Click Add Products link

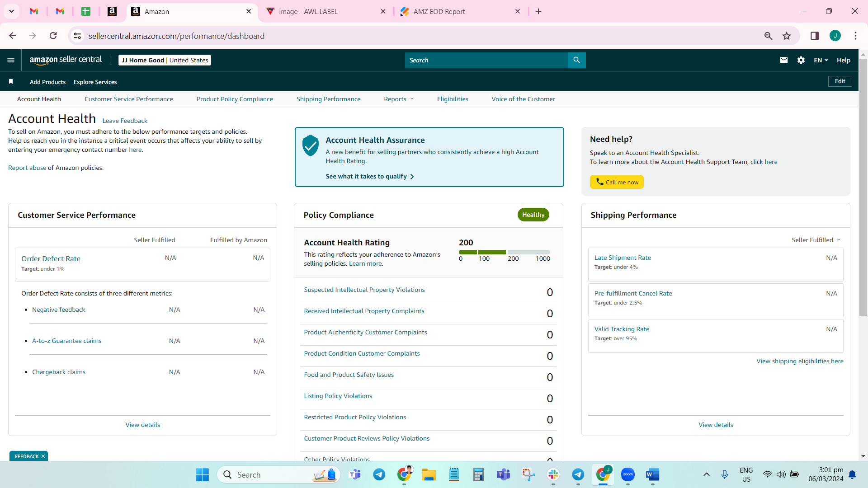coord(47,82)
